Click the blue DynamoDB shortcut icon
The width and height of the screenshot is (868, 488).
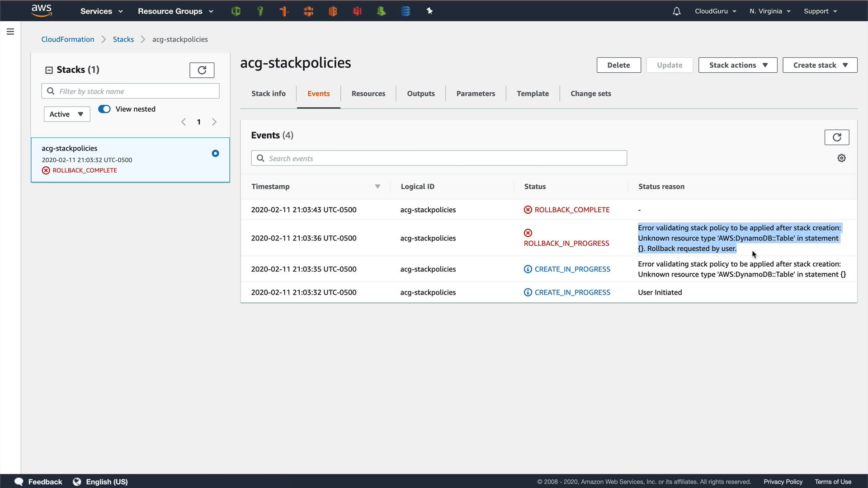point(406,11)
